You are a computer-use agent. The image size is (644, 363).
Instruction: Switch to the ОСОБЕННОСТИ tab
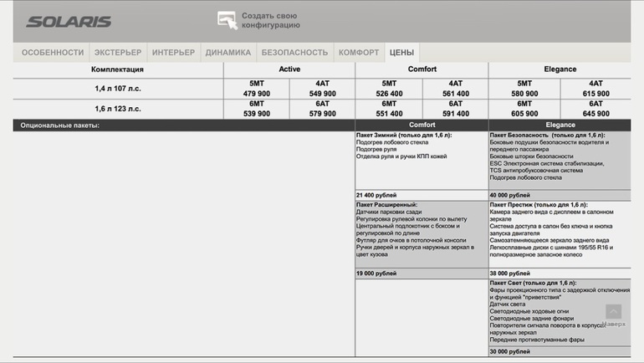point(53,53)
